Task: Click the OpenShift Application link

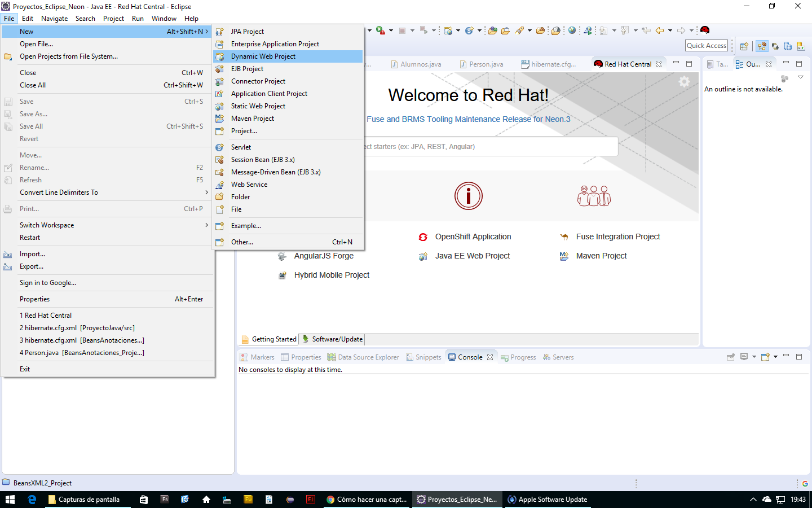Action: pyautogui.click(x=473, y=237)
